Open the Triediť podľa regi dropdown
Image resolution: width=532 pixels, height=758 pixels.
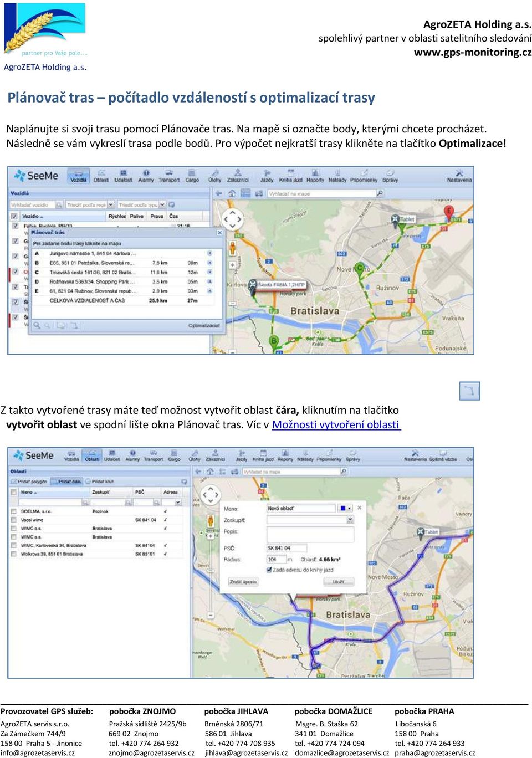(x=111, y=205)
